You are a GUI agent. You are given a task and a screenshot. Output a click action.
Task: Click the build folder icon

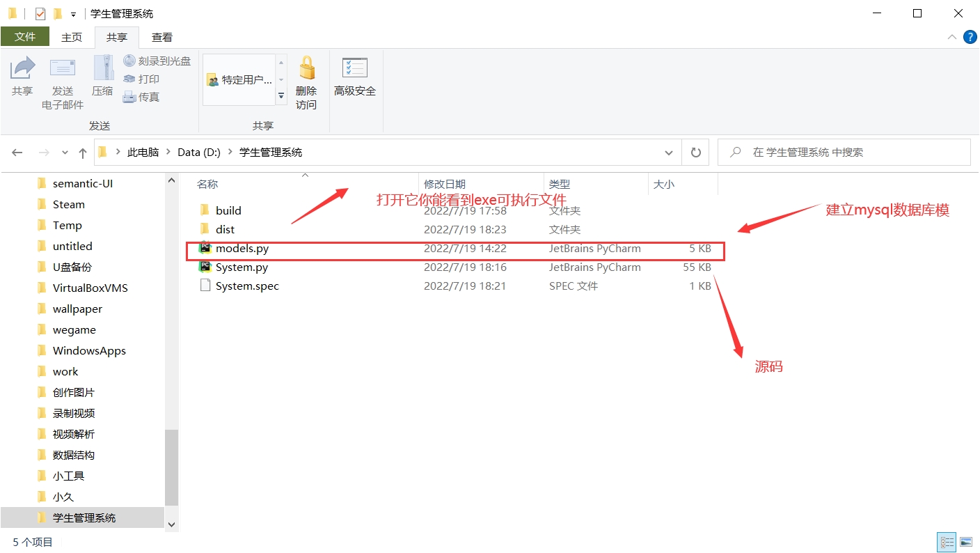click(x=205, y=210)
